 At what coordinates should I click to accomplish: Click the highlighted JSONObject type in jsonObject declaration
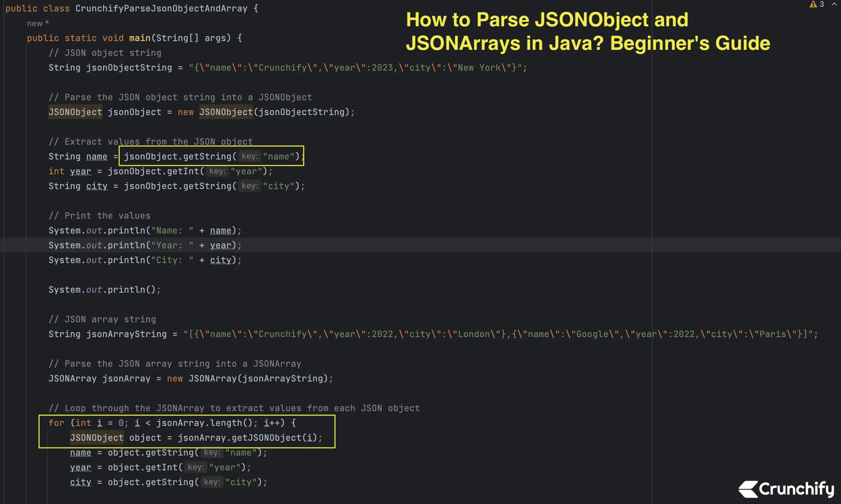[75, 112]
